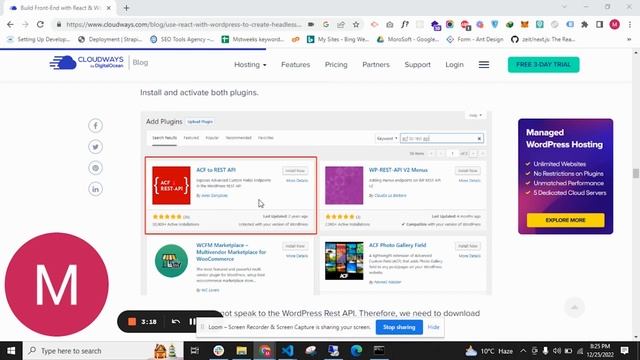This screenshot has height=360, width=640.
Task: Show more bookmarks overflow chevron
Action: (629, 39)
